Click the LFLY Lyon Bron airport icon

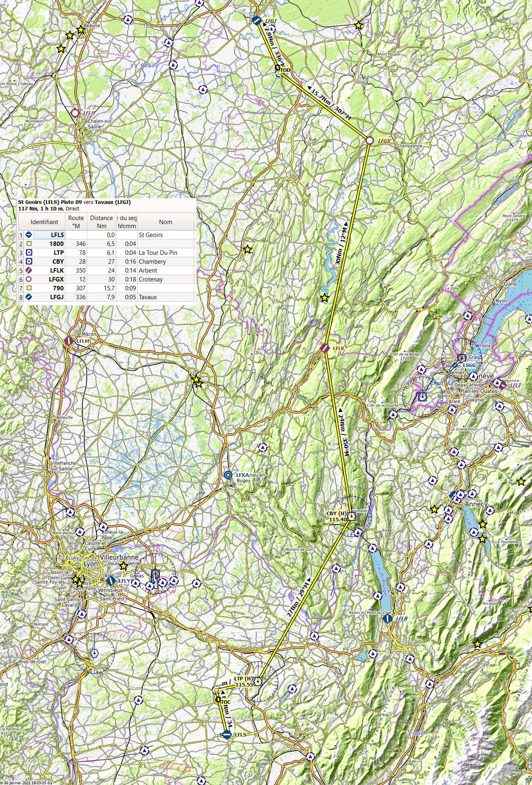(111, 581)
